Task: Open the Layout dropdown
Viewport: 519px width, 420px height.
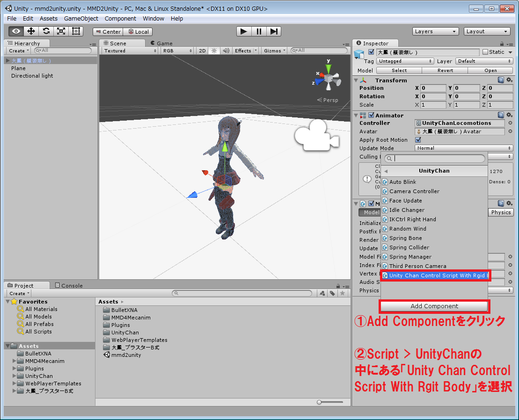Action: tap(487, 31)
